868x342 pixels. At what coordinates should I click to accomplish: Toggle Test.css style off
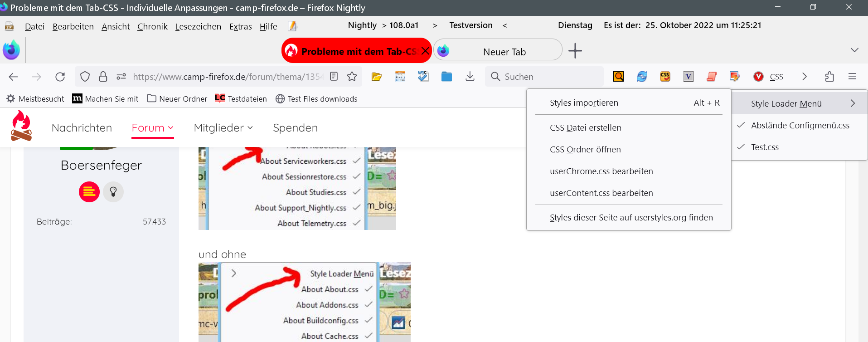pyautogui.click(x=800, y=147)
